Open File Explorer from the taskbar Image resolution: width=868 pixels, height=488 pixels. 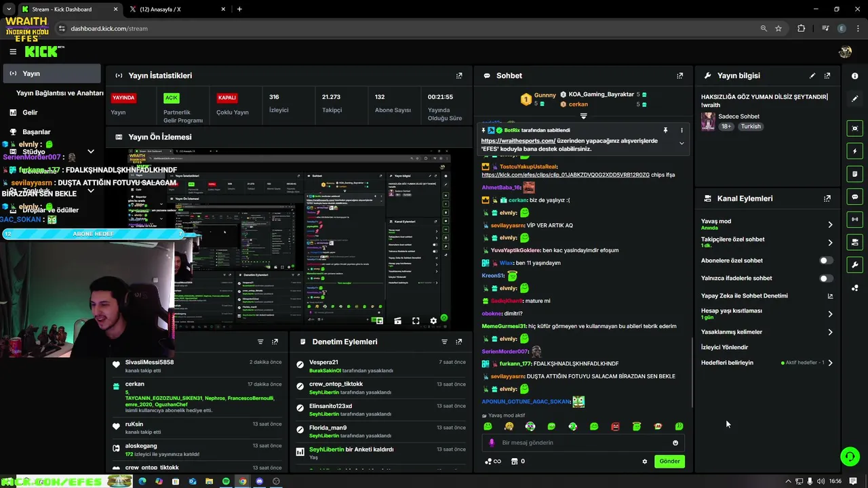(x=209, y=481)
